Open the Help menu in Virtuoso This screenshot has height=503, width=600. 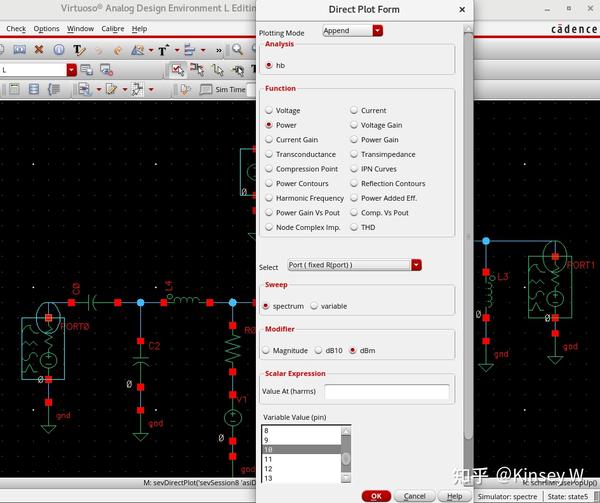click(139, 29)
